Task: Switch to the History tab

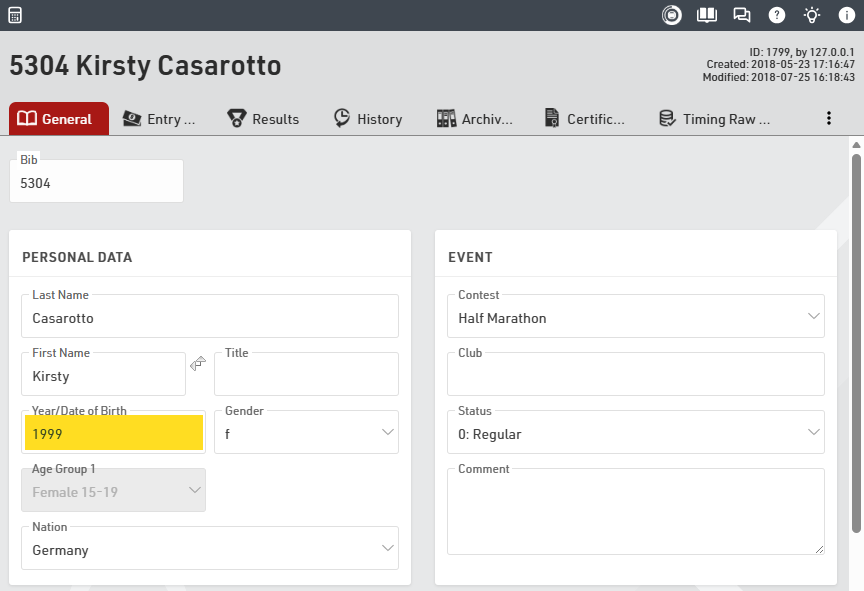Action: (x=368, y=119)
